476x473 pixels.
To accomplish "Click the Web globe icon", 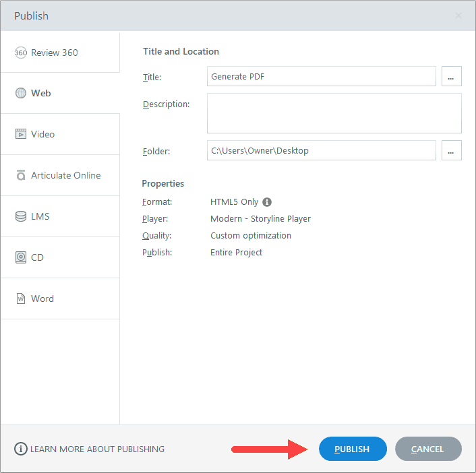I will [21, 93].
